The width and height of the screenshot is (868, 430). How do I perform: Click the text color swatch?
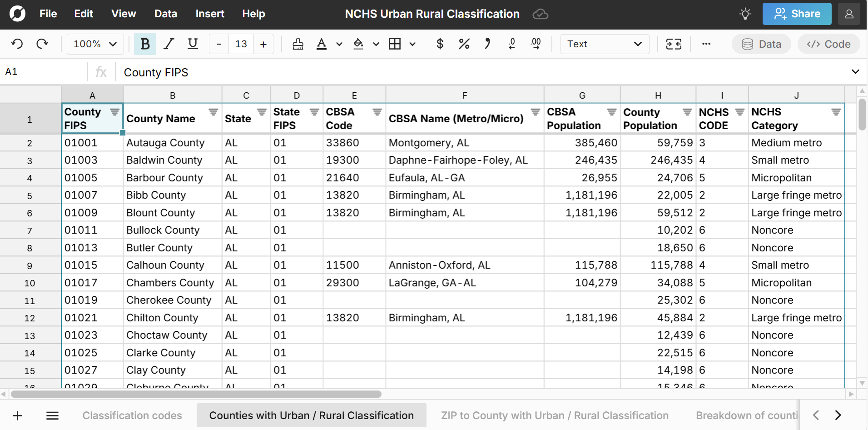[322, 44]
